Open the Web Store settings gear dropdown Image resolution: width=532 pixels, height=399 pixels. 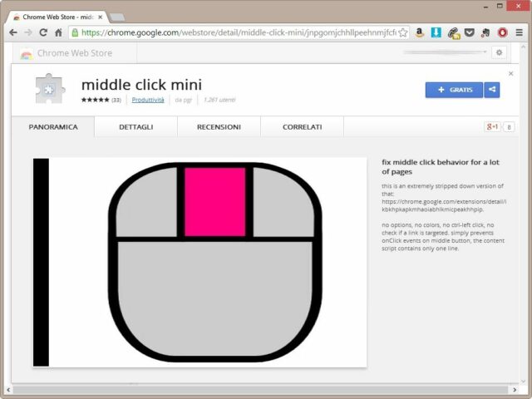(499, 52)
